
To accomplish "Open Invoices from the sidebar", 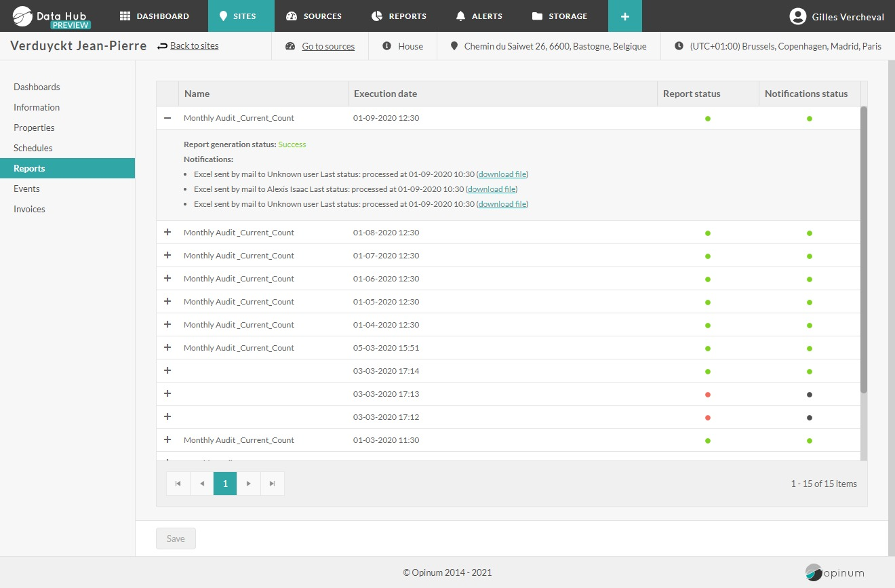I will [29, 209].
